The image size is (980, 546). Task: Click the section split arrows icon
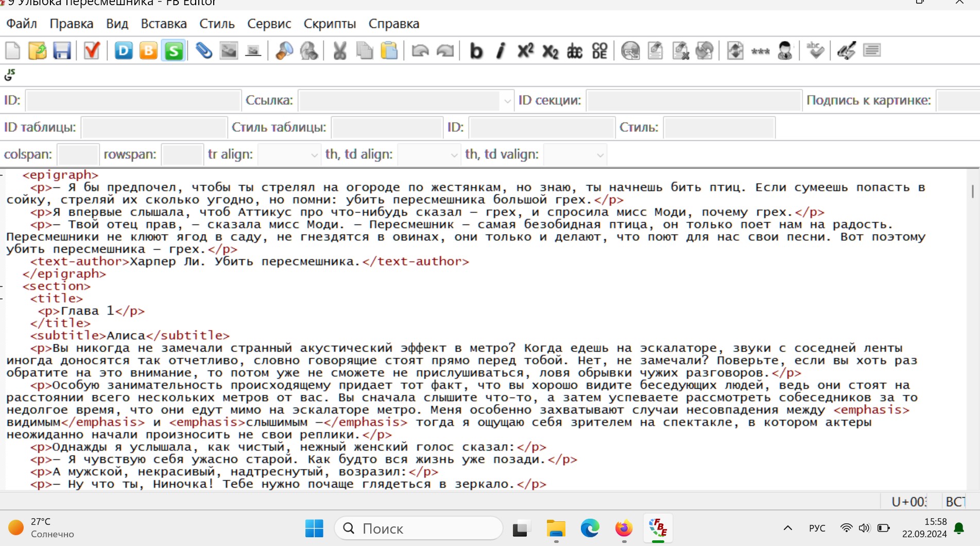[735, 50]
